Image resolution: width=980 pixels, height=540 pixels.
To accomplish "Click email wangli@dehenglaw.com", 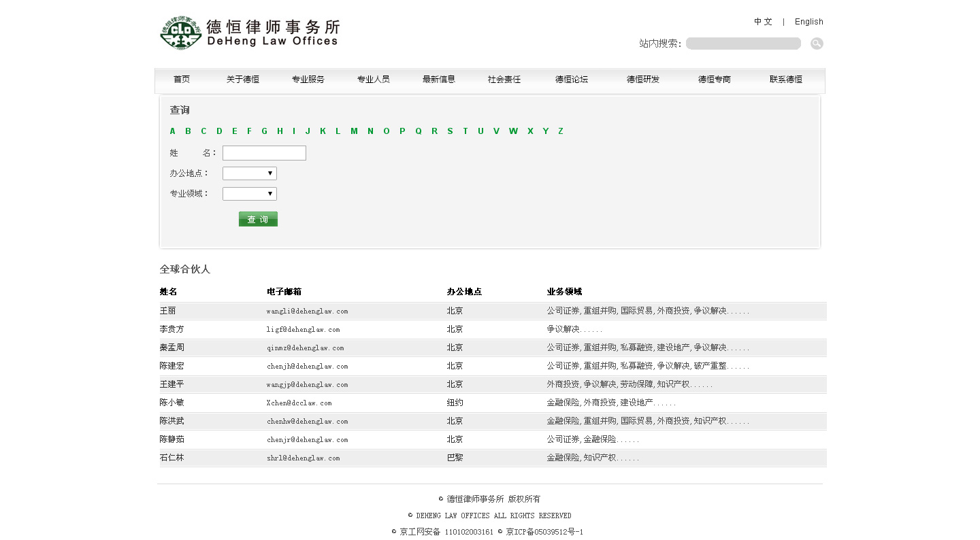I will (x=307, y=311).
